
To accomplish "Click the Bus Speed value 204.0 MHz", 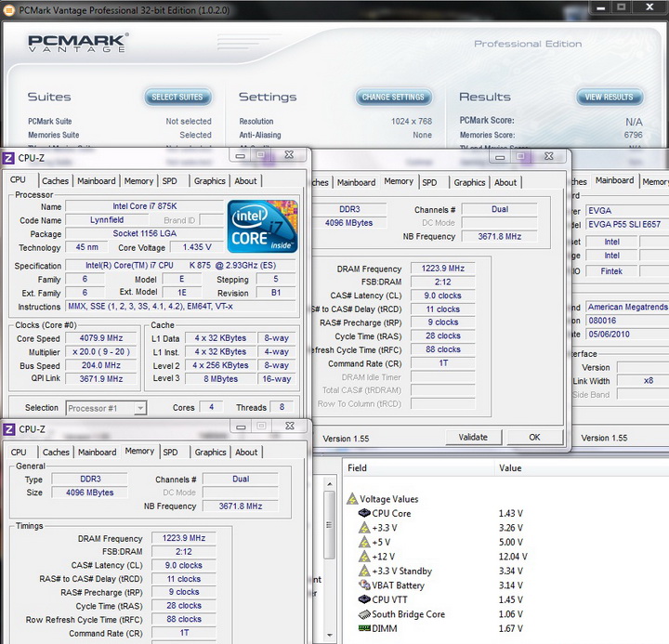I will (101, 366).
